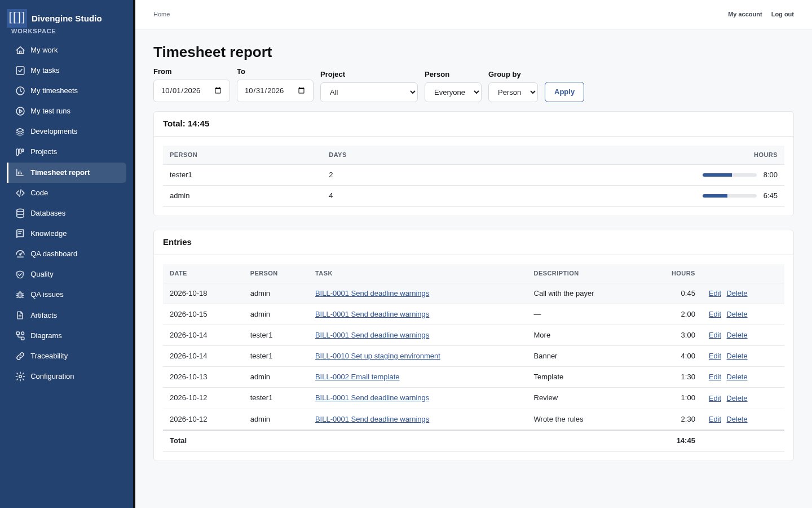Edit the entry described as Banner
This screenshot has width=812, height=508.
[x=715, y=356]
